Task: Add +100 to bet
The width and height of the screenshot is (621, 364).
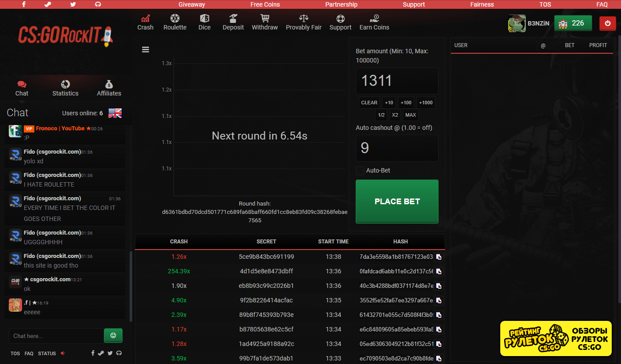Action: point(406,103)
